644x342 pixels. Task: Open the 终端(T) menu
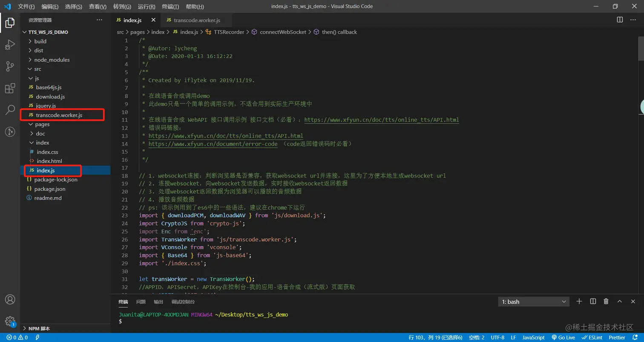coord(170,6)
